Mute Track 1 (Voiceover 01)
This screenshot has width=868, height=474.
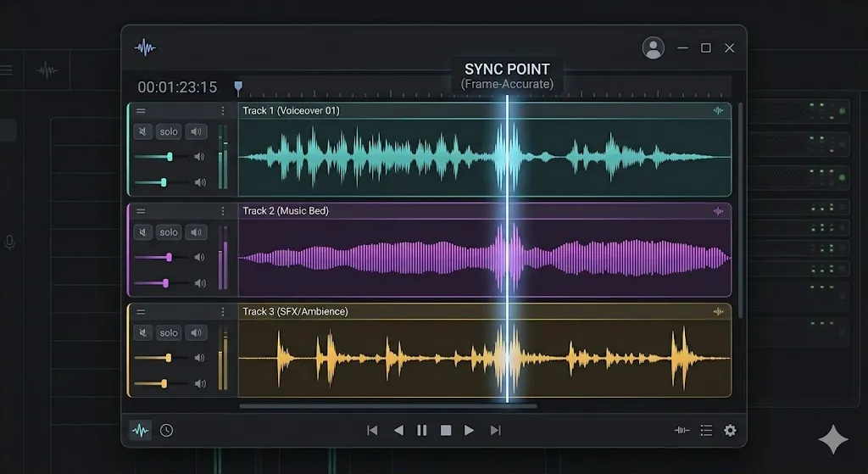142,131
